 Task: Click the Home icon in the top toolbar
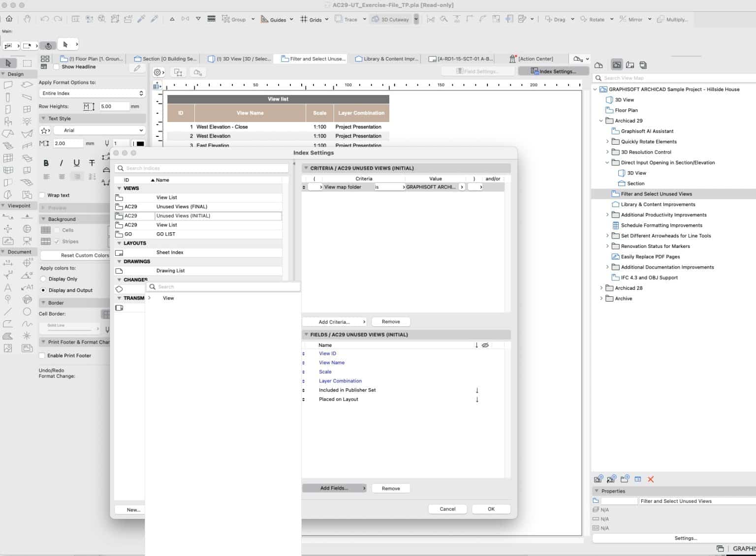pyautogui.click(x=9, y=19)
